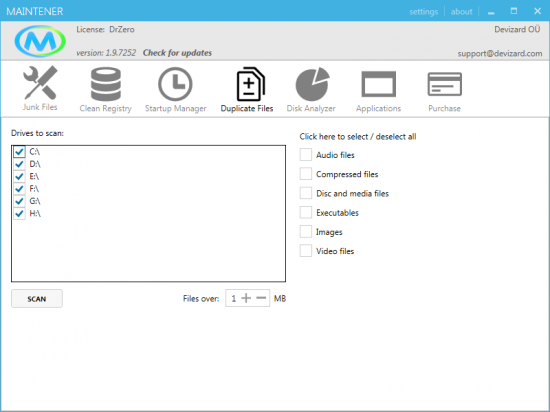Tick the Video files checkbox
Image resolution: width=550 pixels, height=412 pixels.
pos(306,251)
